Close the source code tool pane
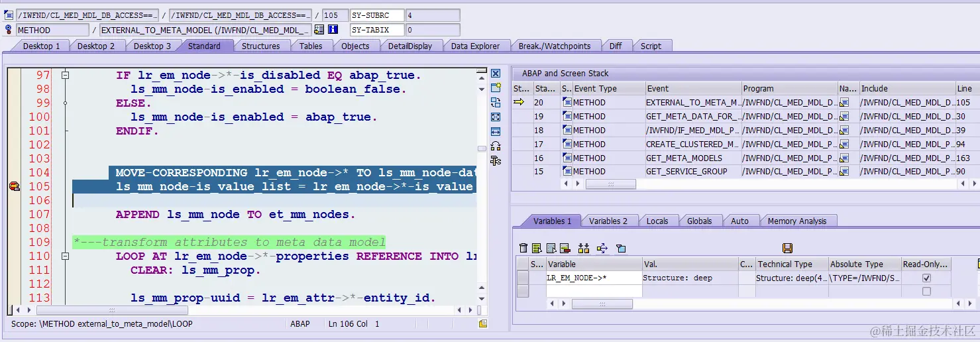 pos(495,74)
